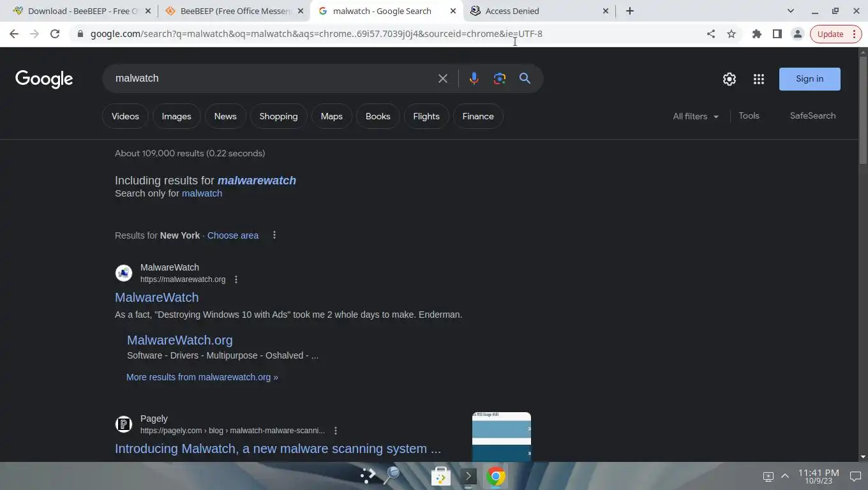
Task: Expand the All filters dropdown
Action: point(696,116)
